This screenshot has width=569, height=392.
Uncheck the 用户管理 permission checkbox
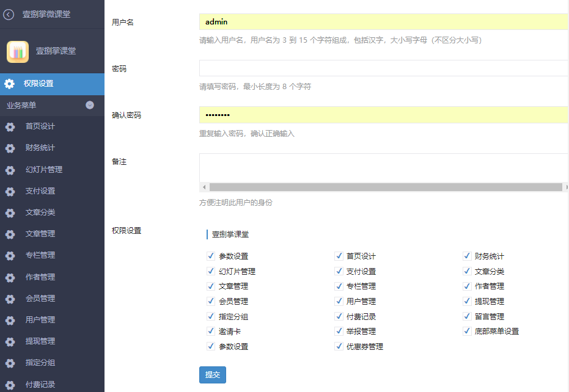tap(339, 301)
